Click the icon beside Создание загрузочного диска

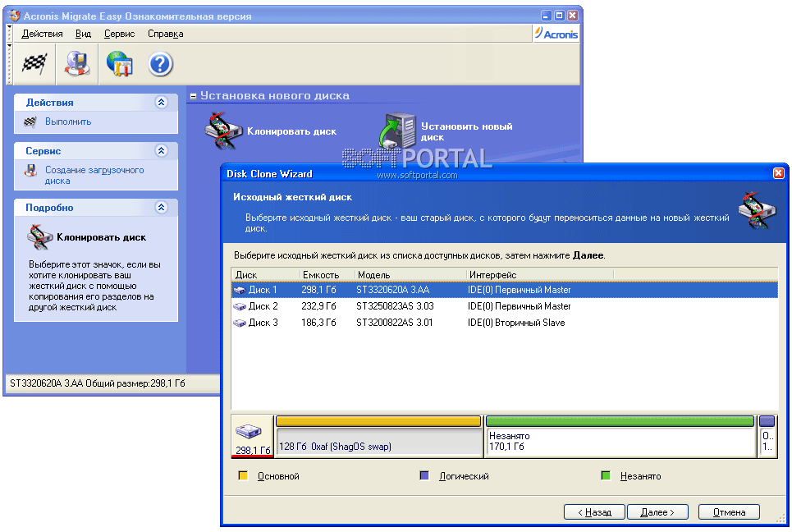[x=31, y=170]
